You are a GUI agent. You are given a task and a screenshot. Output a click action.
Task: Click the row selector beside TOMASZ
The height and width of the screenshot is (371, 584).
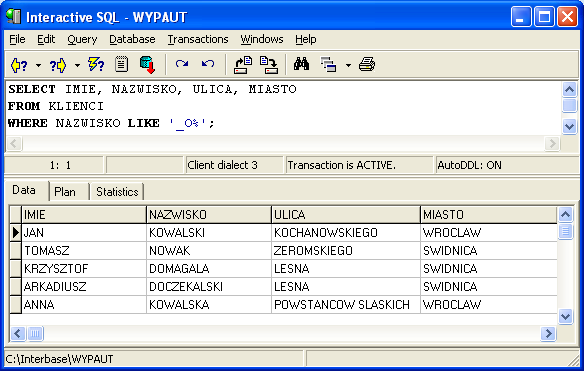(15, 251)
